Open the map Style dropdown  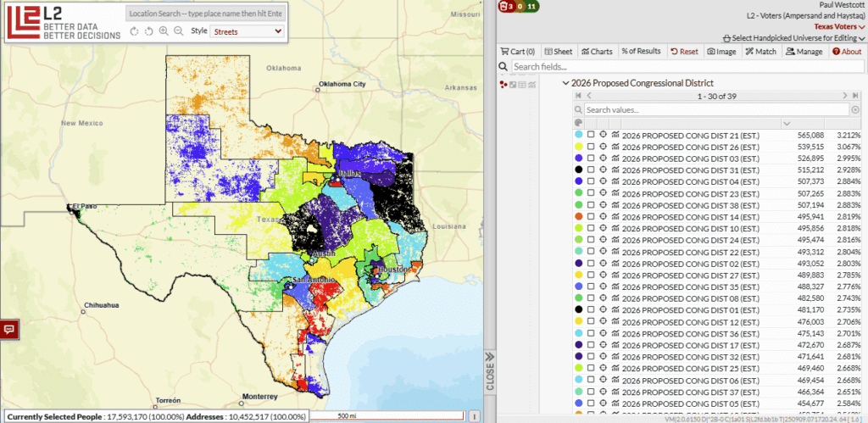point(247,31)
